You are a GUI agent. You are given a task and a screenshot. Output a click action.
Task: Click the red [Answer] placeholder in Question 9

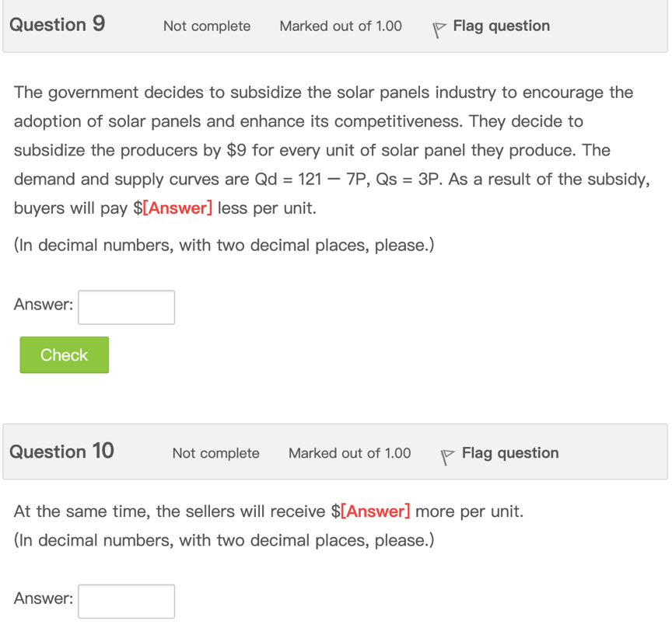(x=179, y=208)
